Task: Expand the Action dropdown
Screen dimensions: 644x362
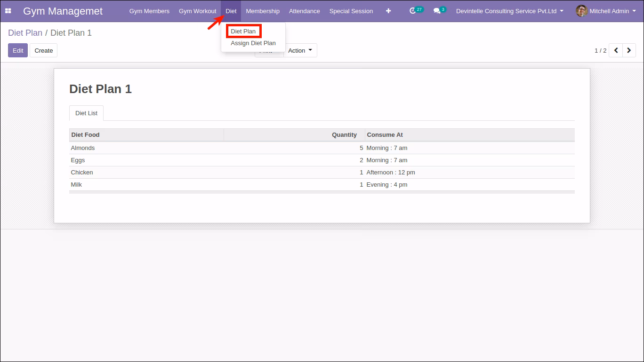Action: (x=300, y=50)
